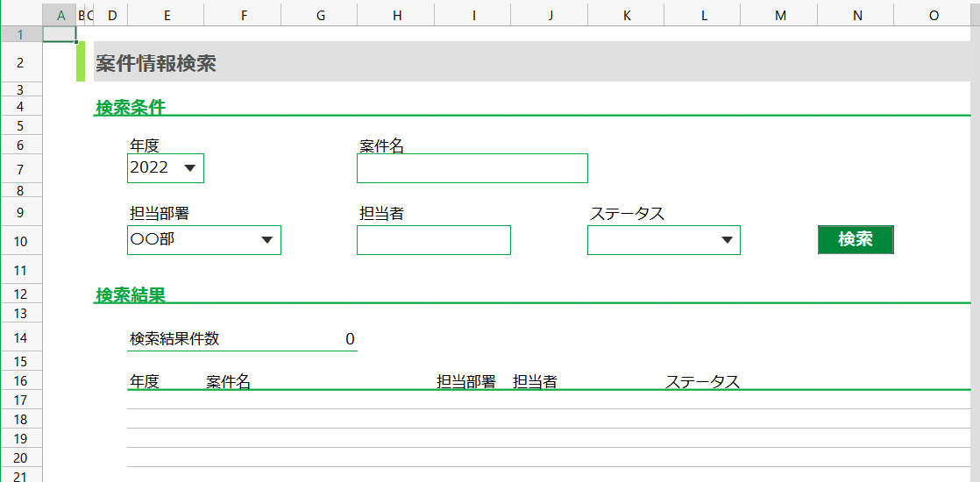Click column N header
The height and width of the screenshot is (482, 980).
856,16
